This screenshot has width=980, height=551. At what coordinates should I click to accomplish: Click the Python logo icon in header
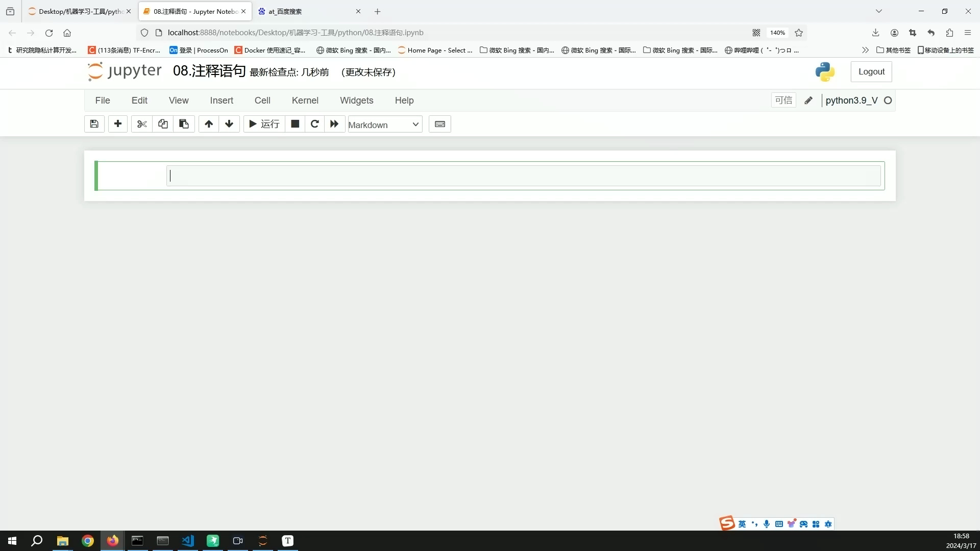pyautogui.click(x=825, y=72)
